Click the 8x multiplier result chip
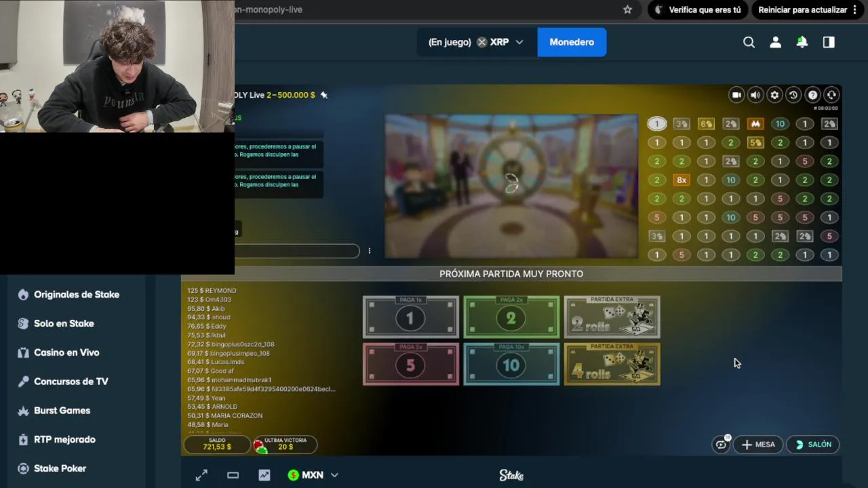The height and width of the screenshot is (488, 868). click(682, 180)
